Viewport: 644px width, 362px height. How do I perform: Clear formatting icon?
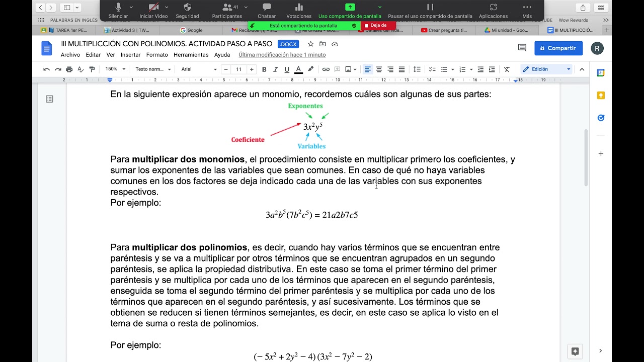point(507,69)
